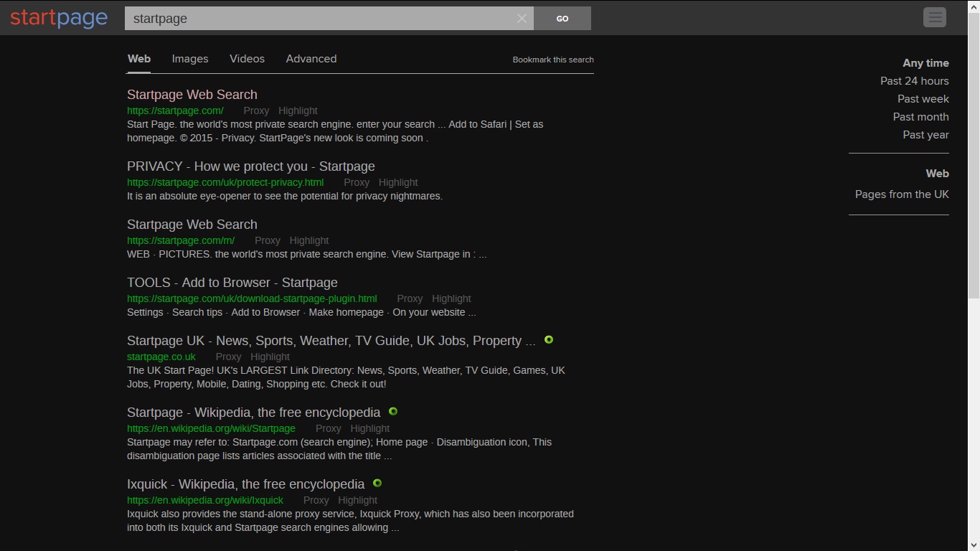Click snippet 'Settings · Search tips · Add to Browser'

[x=301, y=312]
